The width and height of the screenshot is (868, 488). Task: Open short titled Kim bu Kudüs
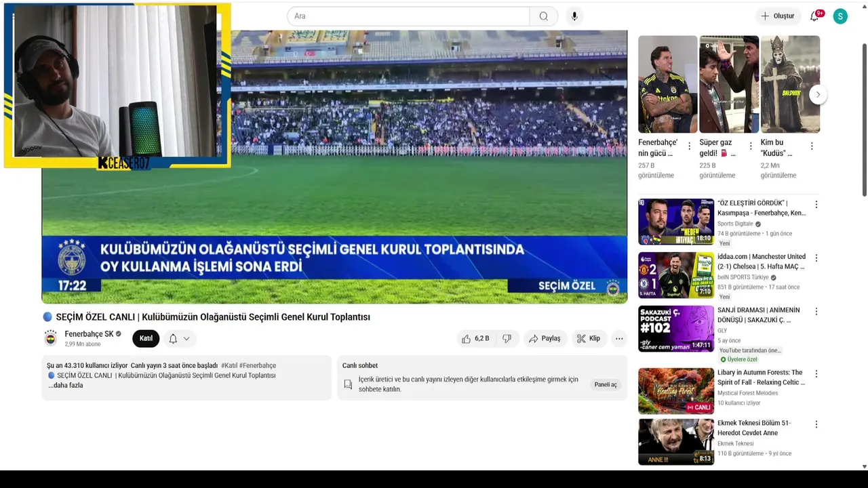[x=790, y=84]
